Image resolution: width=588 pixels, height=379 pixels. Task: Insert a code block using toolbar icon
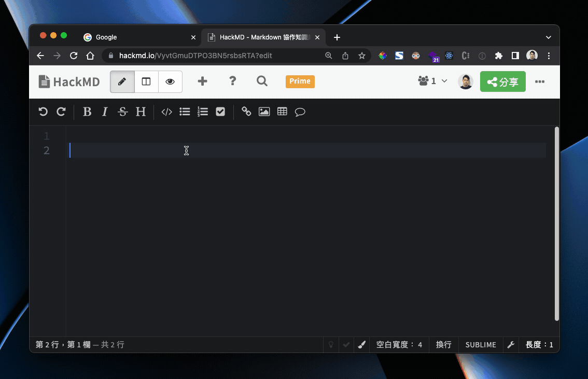point(166,111)
